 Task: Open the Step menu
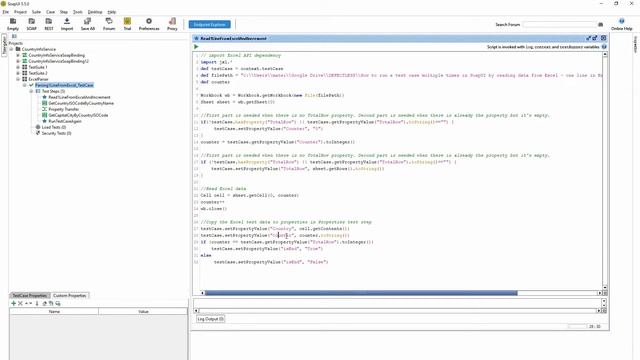point(64,12)
